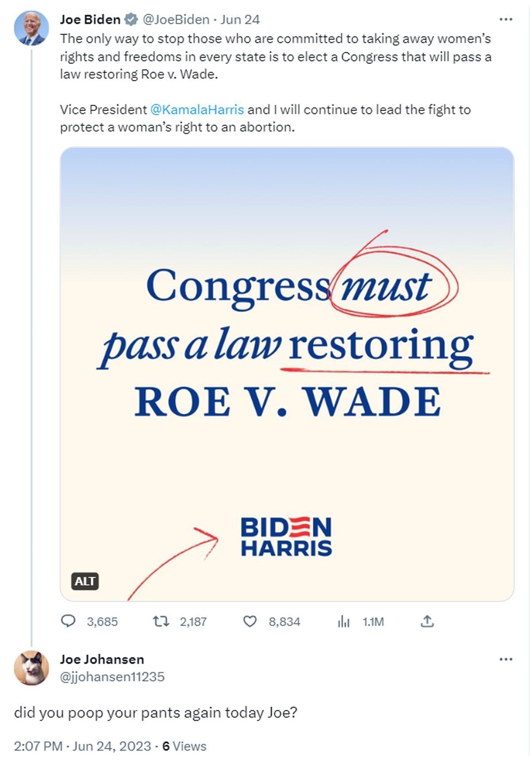Click the 6 Views count
This screenshot has width=532, height=768.
point(184,746)
